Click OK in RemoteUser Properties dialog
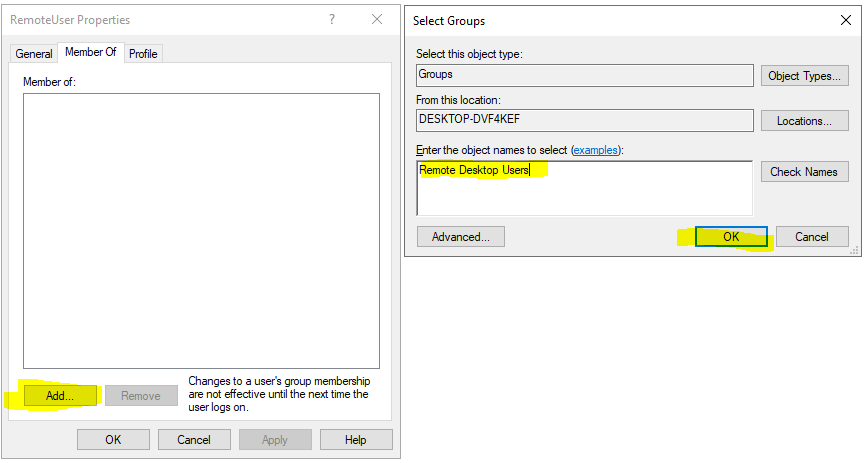 click(x=113, y=440)
